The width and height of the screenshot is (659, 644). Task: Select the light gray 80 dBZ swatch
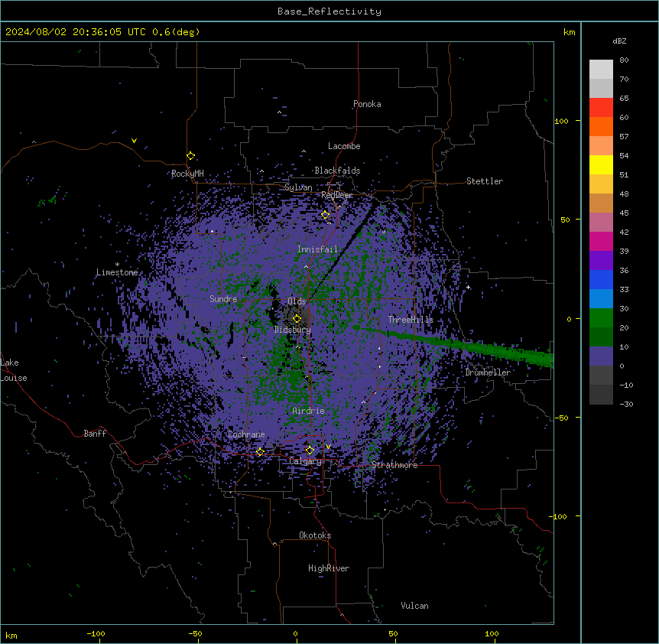(601, 70)
